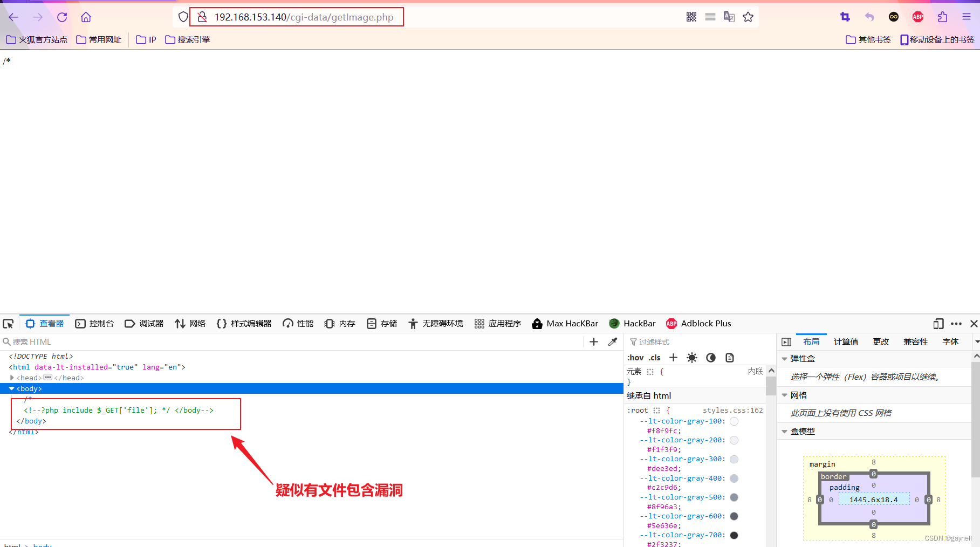980x547 pixels.
Task: Reload the current page
Action: point(62,17)
